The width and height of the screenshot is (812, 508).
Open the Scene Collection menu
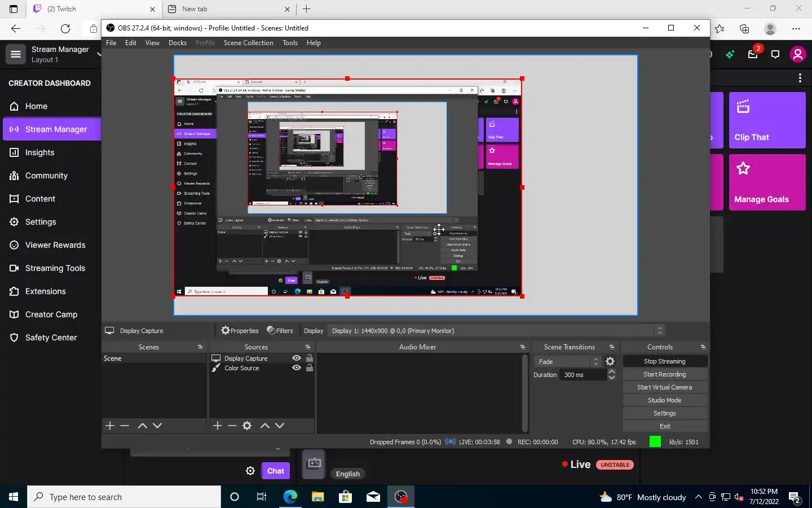248,43
